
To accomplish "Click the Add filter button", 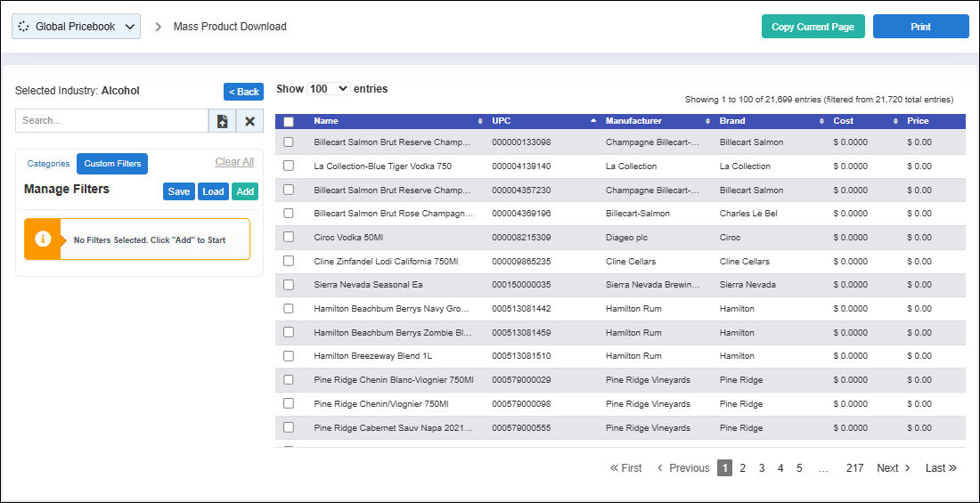I will [245, 191].
